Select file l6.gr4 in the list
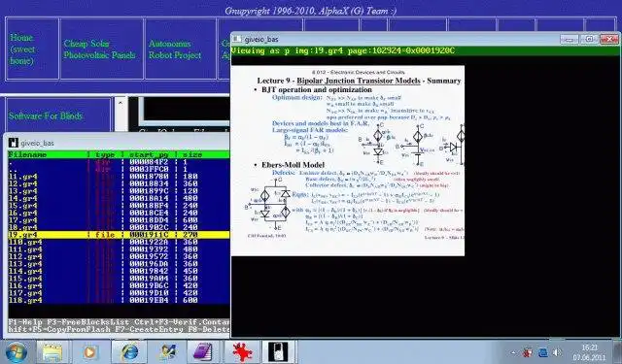 [23, 213]
